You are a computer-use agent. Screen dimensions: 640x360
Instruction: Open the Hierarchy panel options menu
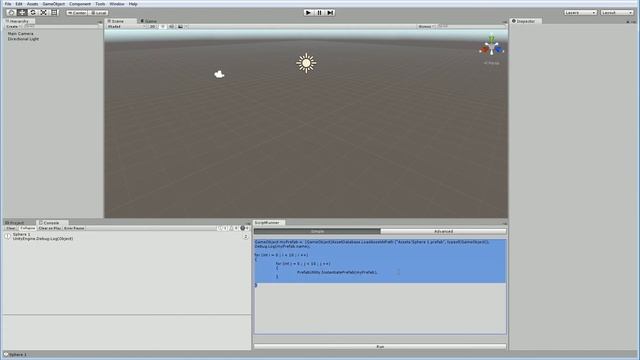[100, 22]
